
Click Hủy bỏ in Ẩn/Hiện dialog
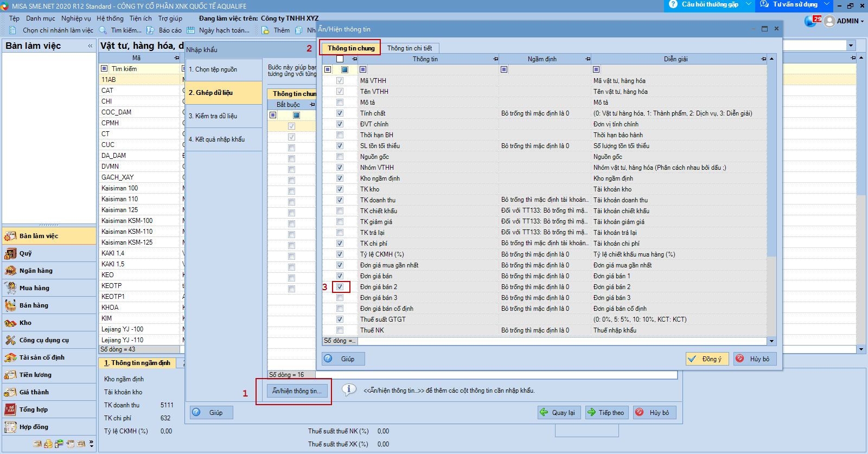pos(755,359)
